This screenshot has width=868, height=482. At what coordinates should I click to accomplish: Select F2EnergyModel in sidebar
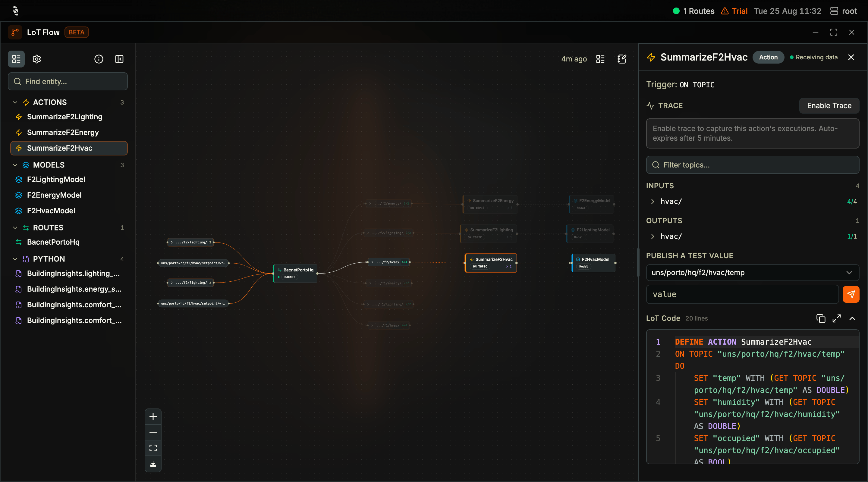click(x=69, y=195)
